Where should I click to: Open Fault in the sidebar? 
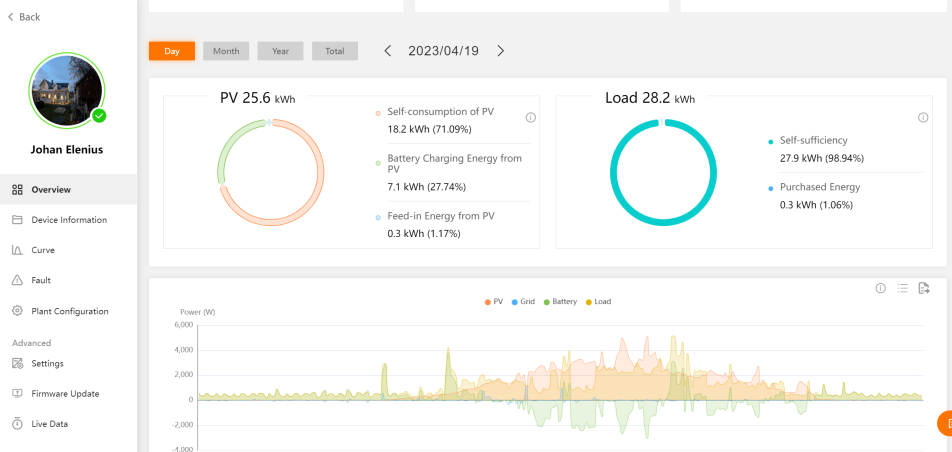point(68,281)
